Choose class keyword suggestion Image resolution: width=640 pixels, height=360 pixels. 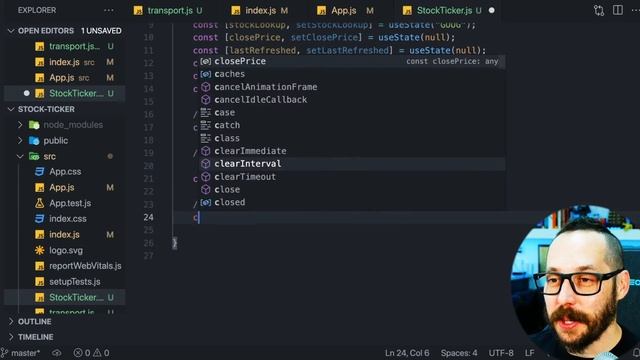pos(352,138)
